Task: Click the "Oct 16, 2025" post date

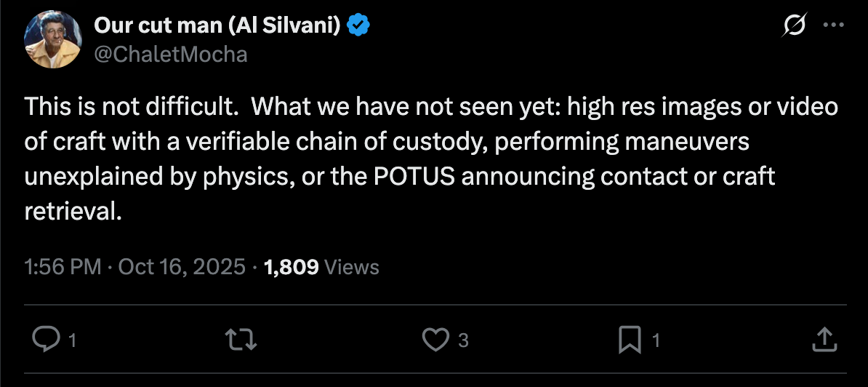Action: click(x=182, y=267)
